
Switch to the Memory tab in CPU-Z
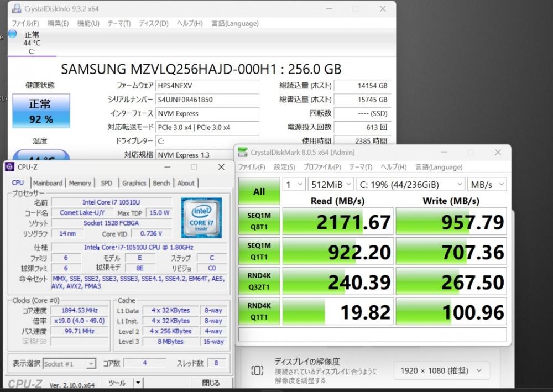coord(80,183)
